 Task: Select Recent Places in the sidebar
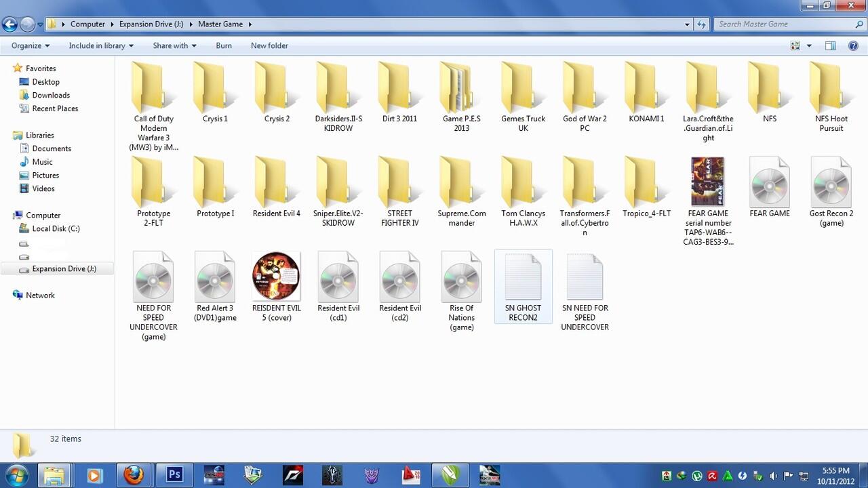[55, 108]
